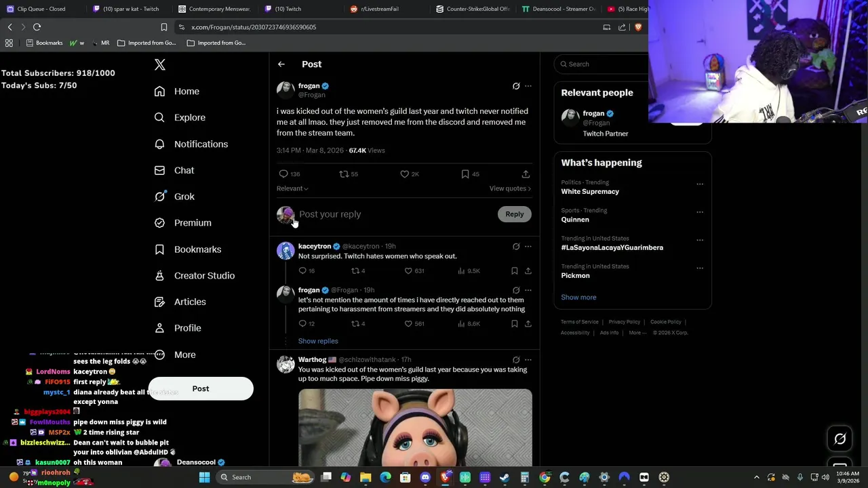This screenshot has width=868, height=488.
Task: Open options for #LaSayonaLacayaYGuarimbera trend
Action: tap(700, 240)
